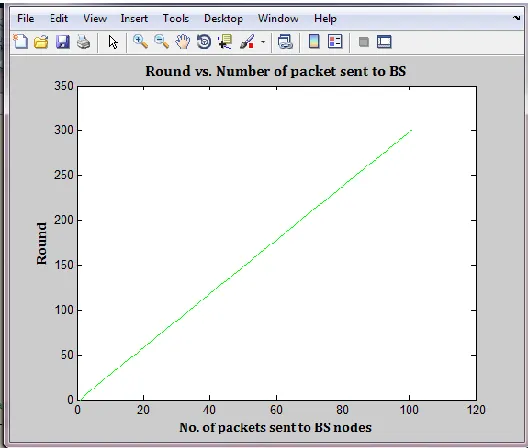Click the x-axis tick label 20
The width and height of the screenshot is (530, 448).
[143, 410]
